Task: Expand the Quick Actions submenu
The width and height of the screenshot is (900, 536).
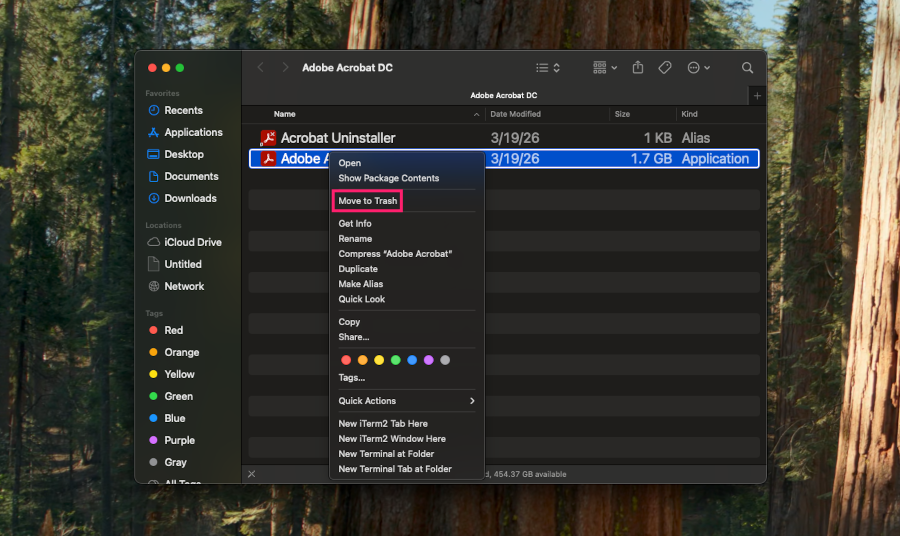Action: coord(406,401)
